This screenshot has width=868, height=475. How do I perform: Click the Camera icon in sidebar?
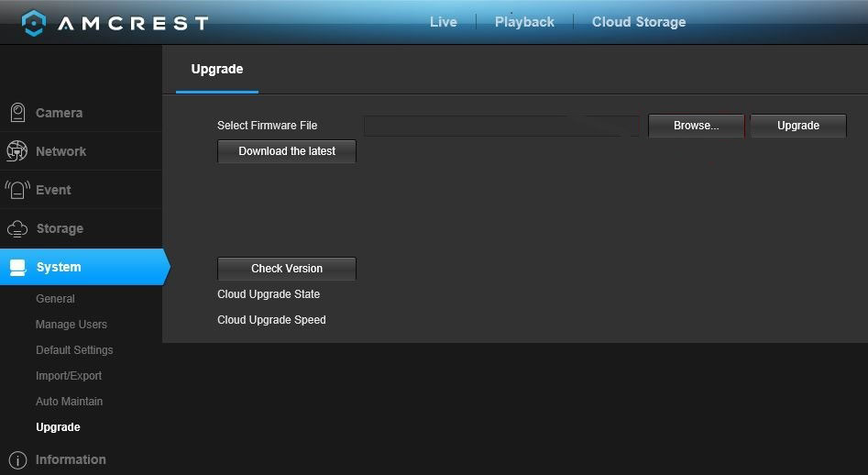(17, 113)
